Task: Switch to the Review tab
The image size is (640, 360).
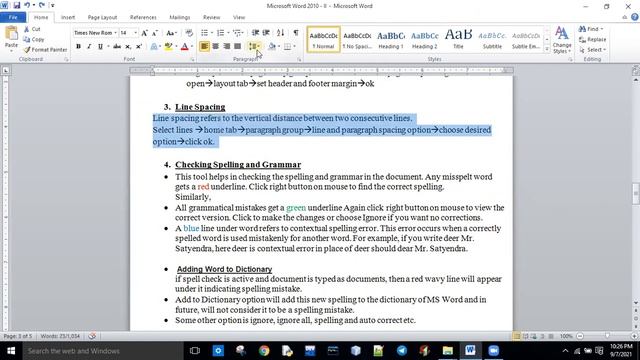Action: (x=211, y=17)
